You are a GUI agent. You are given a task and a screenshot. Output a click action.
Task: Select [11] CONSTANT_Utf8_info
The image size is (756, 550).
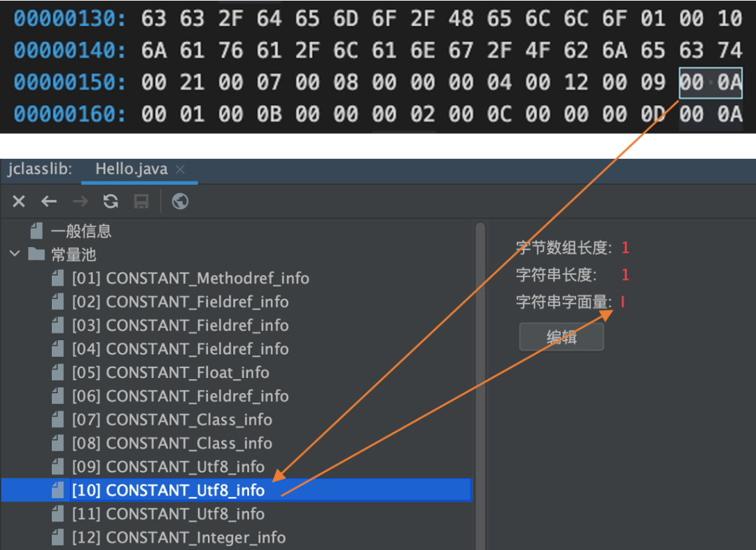(168, 514)
